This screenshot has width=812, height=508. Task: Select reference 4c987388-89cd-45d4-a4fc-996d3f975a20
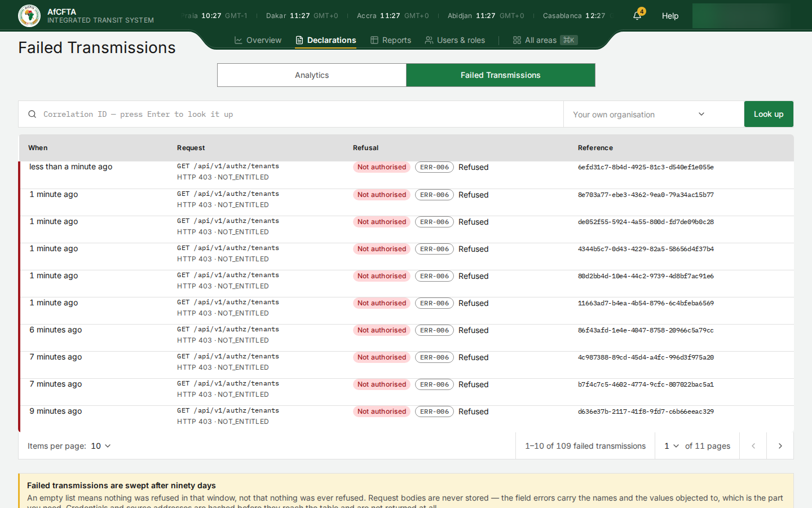click(x=646, y=357)
